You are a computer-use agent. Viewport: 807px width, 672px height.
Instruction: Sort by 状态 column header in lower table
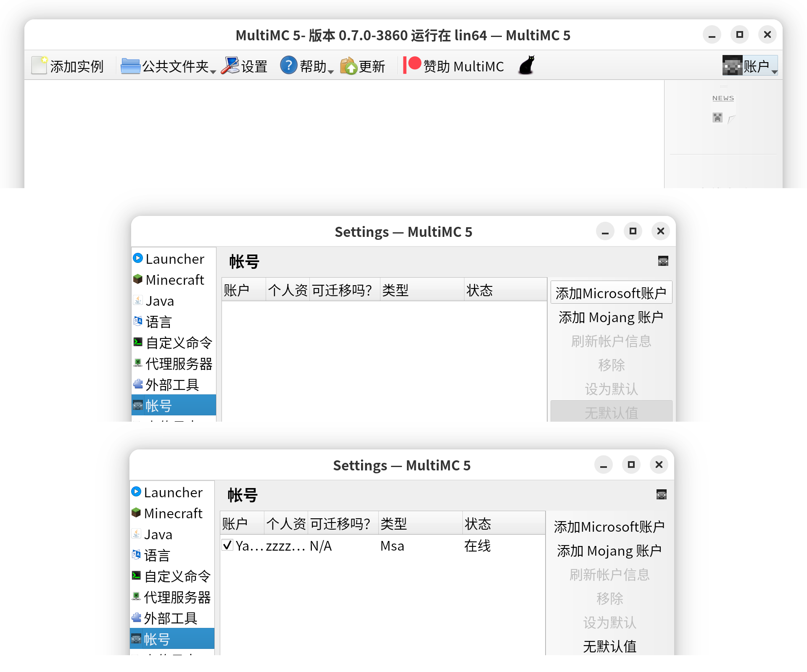click(x=504, y=523)
